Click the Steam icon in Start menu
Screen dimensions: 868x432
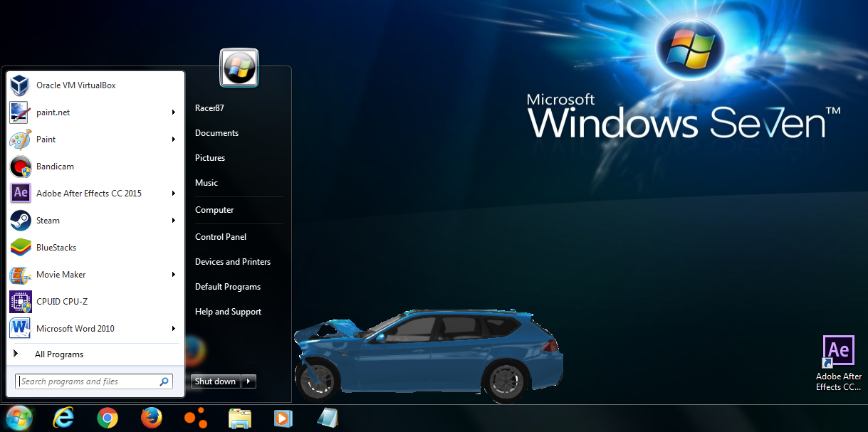[21, 221]
